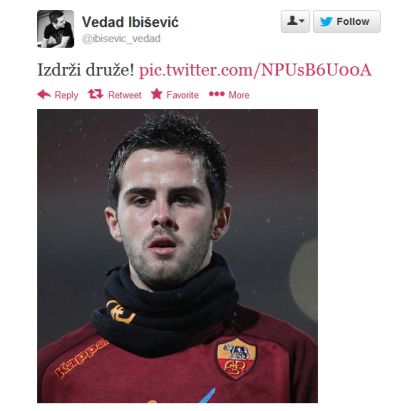Click the 'Follow' word on the button
The width and height of the screenshot is (420, 411).
(353, 22)
